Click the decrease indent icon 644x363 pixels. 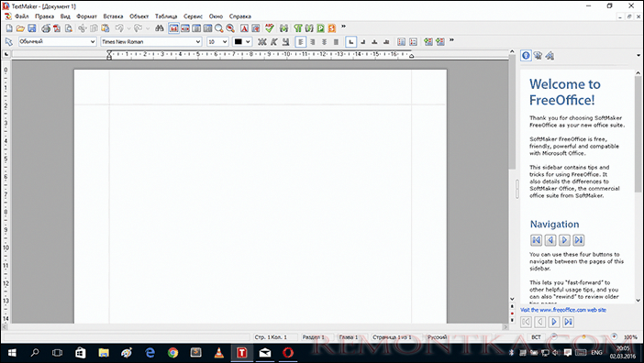click(x=428, y=41)
